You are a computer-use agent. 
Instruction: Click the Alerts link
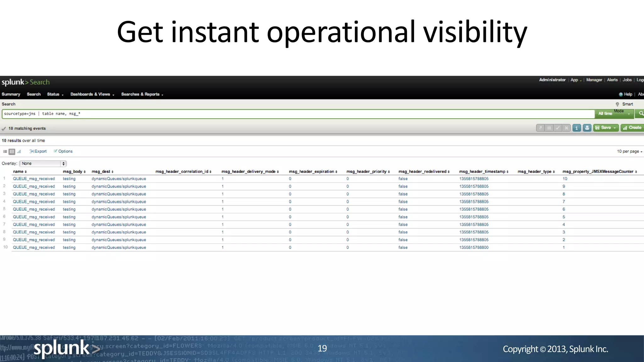coord(612,80)
